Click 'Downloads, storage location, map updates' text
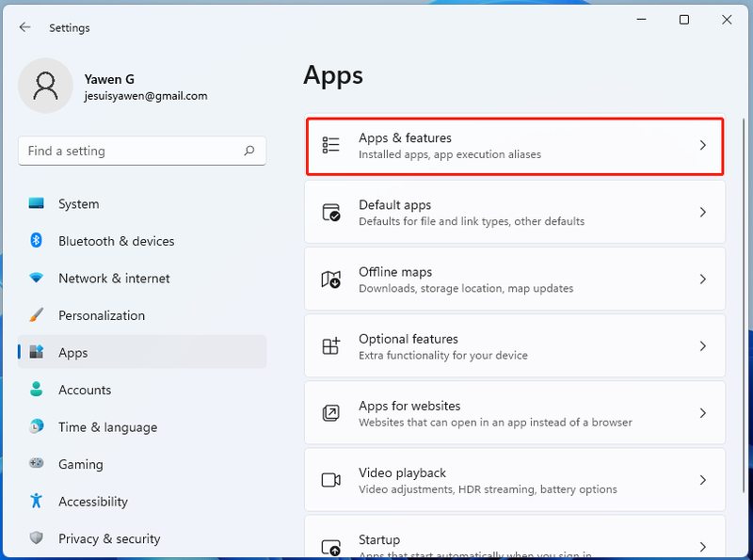 click(x=466, y=288)
